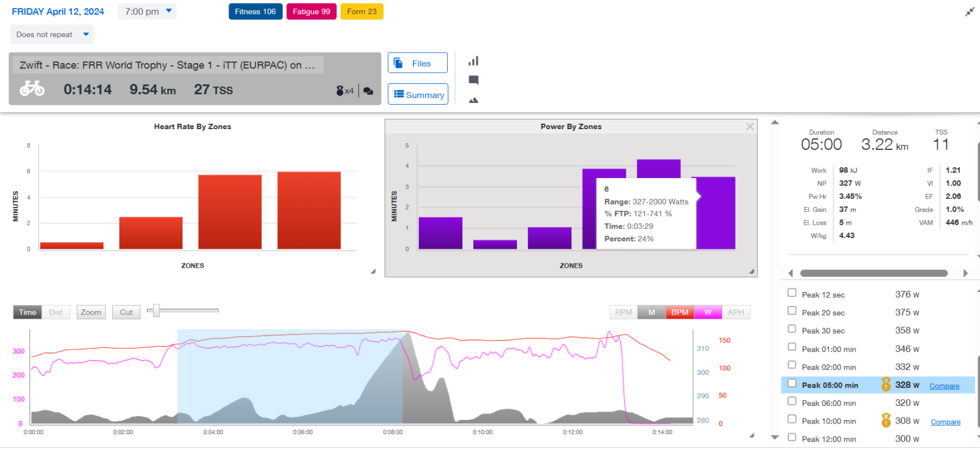This screenshot has height=450, width=980.
Task: Switch the graph x-axis to Dist
Action: pyautogui.click(x=56, y=312)
